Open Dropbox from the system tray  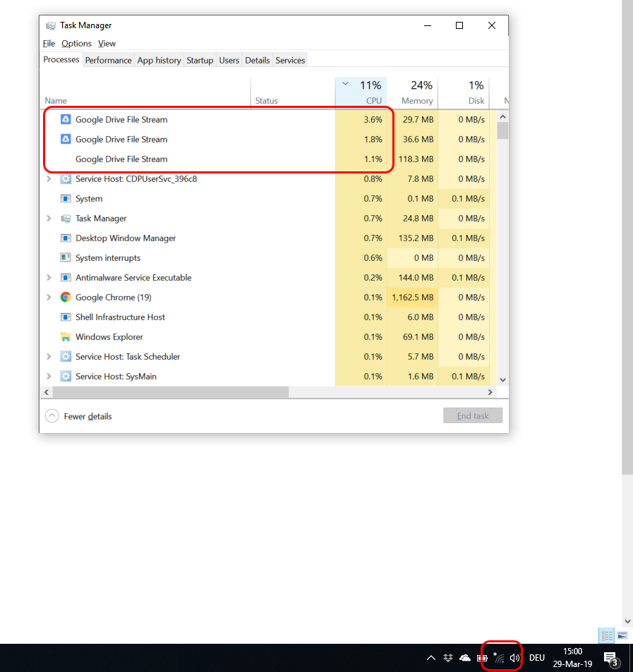click(448, 658)
